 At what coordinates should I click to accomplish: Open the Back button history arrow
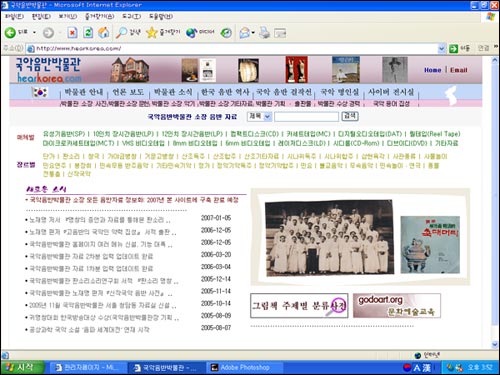coord(34,33)
